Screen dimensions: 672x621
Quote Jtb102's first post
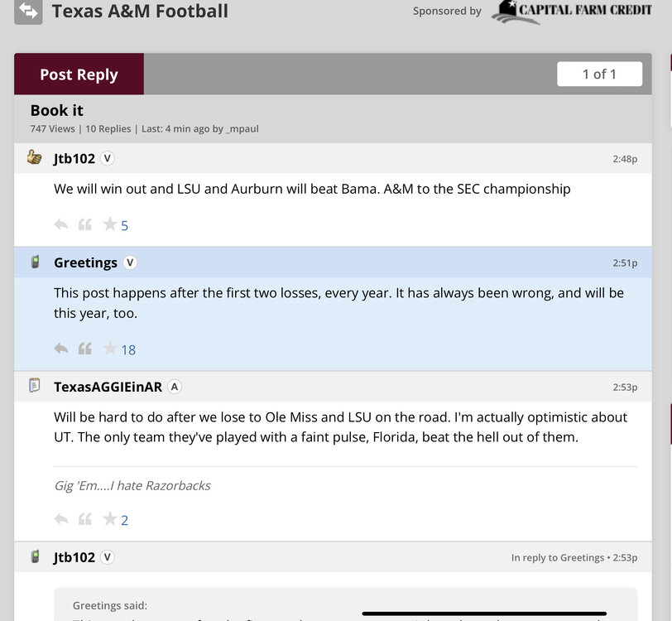point(84,224)
